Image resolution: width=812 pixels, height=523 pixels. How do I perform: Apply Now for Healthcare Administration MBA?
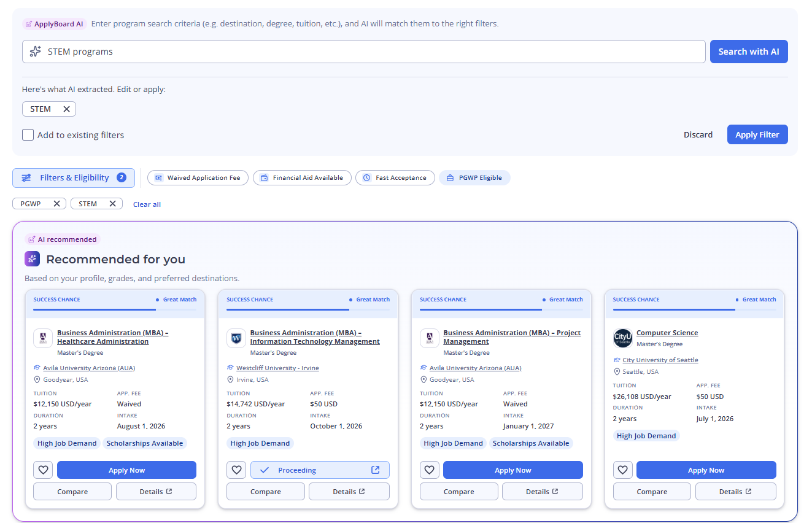pyautogui.click(x=126, y=470)
